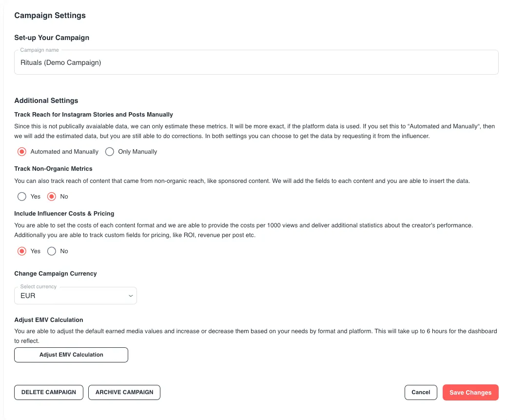Click the 'Additional Settings' section heading
507x420 pixels.
[x=46, y=100]
